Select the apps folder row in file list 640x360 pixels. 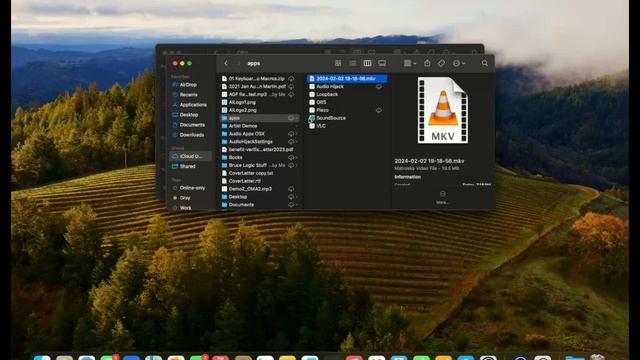260,118
